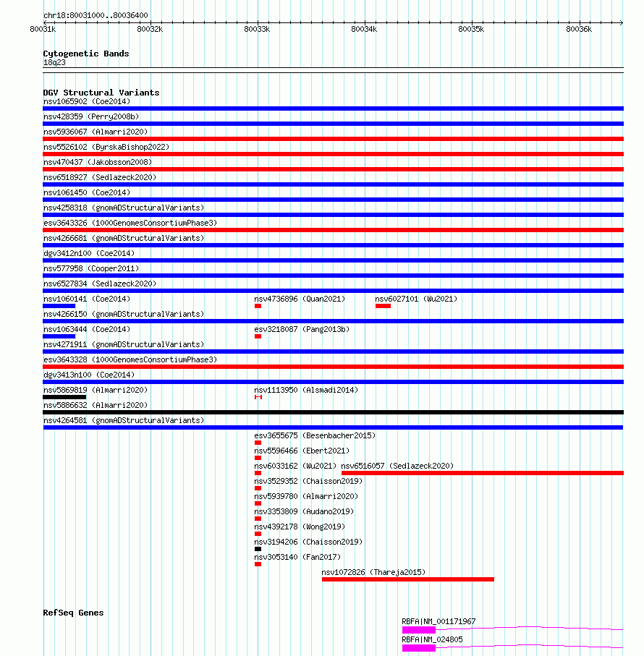The height and width of the screenshot is (656, 644).
Task: Click nsv6033162 (Wu2021) label
Action: [x=295, y=466]
